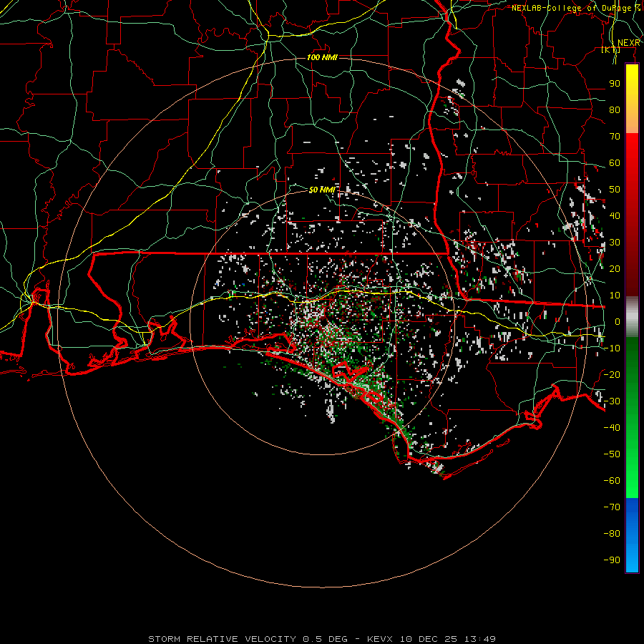
Task: Click the -10 value on the velocity scale
Action: (612, 348)
